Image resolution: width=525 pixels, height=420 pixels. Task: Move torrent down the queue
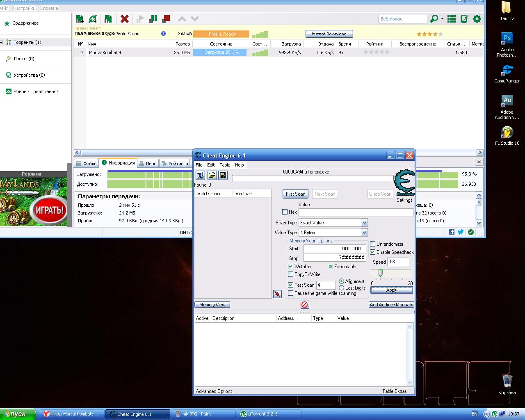tap(195, 18)
